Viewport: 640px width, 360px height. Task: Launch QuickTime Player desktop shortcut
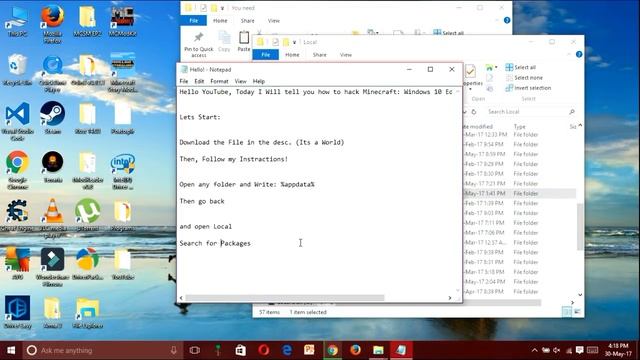(x=52, y=73)
